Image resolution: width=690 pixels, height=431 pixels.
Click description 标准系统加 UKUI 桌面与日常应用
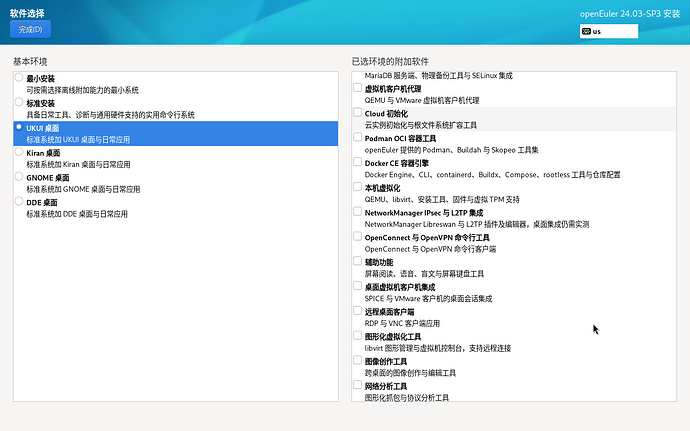78,140
